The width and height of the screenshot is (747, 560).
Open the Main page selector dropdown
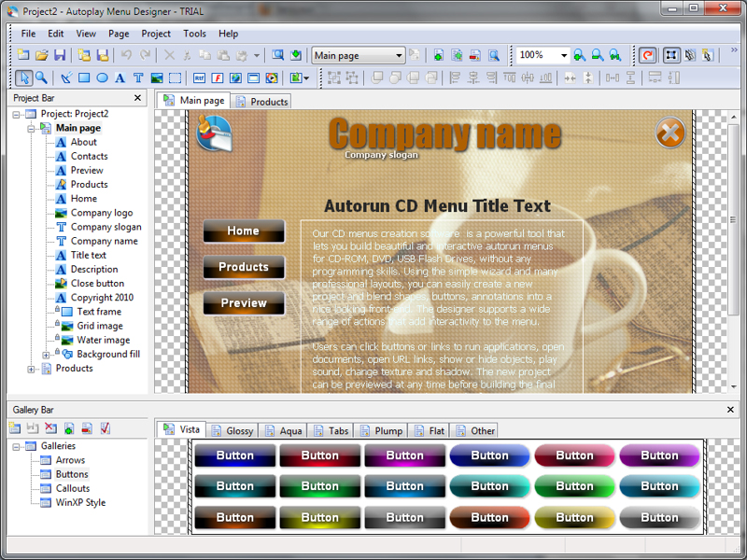[399, 55]
